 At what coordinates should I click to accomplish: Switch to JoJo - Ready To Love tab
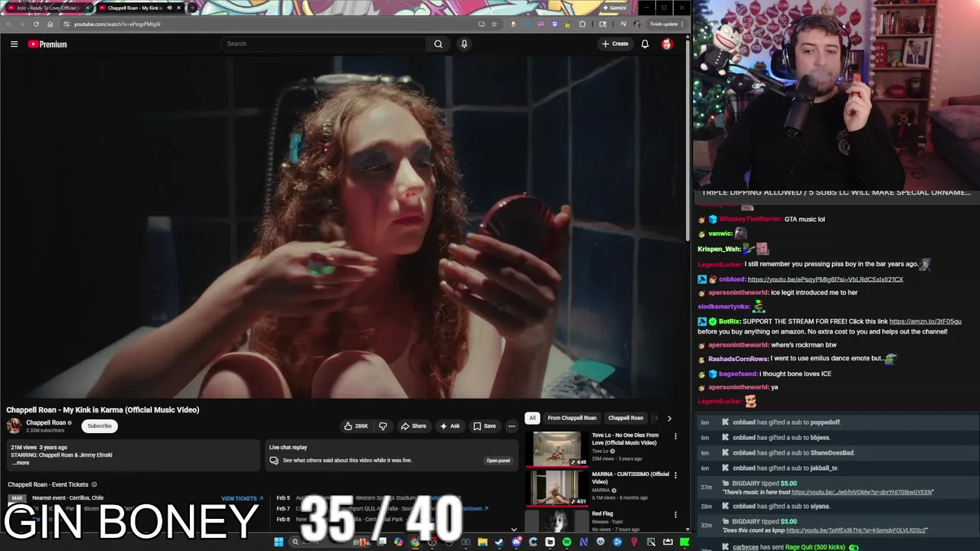click(x=47, y=8)
